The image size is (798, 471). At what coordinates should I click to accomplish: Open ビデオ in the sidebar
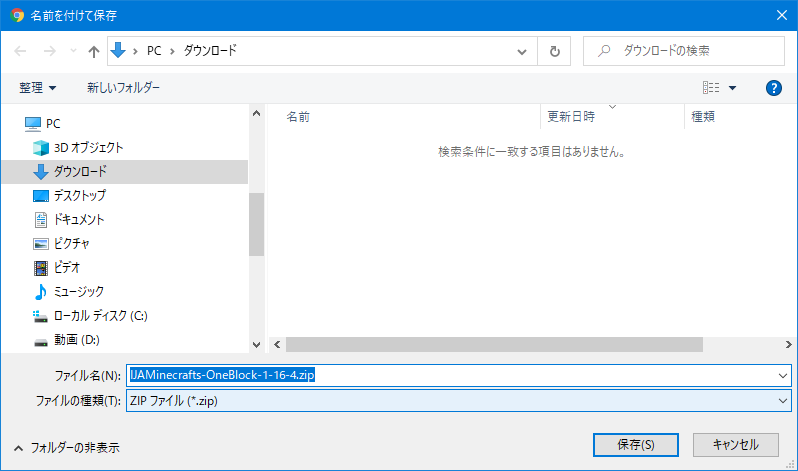click(67, 267)
